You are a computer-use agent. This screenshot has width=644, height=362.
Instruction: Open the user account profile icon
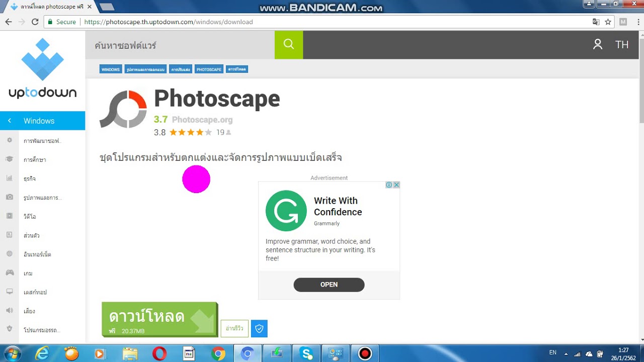pyautogui.click(x=598, y=45)
